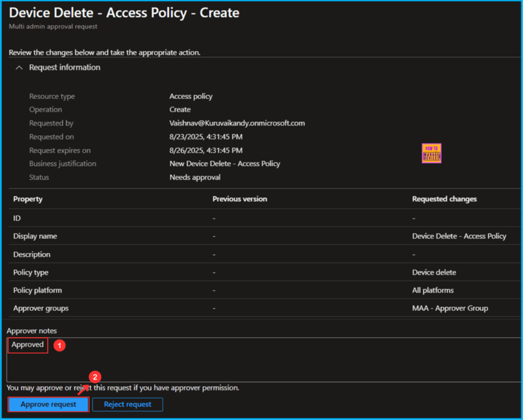Select the Device Delete page title
523x420 pixels.
(x=124, y=13)
